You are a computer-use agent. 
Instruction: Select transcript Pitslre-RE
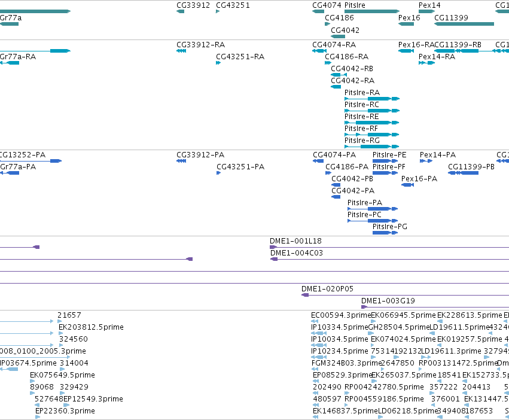pyautogui.click(x=362, y=117)
